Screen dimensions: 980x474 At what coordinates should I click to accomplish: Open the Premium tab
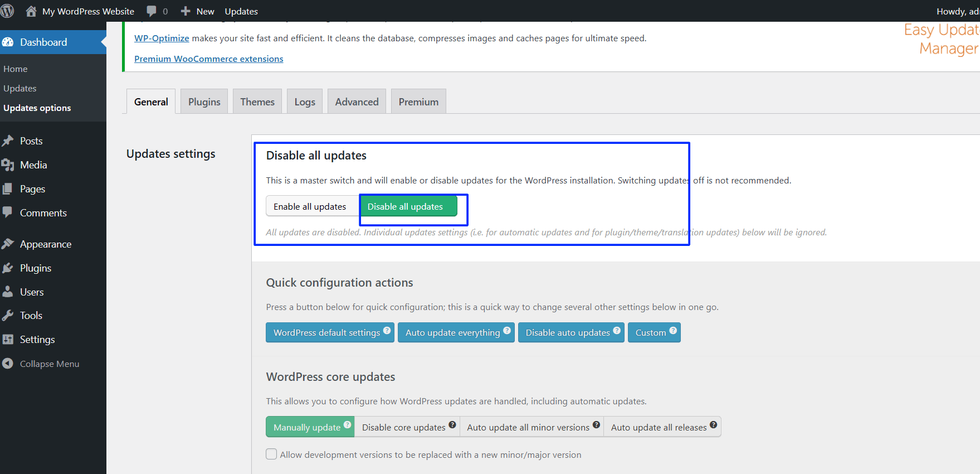pyautogui.click(x=418, y=101)
